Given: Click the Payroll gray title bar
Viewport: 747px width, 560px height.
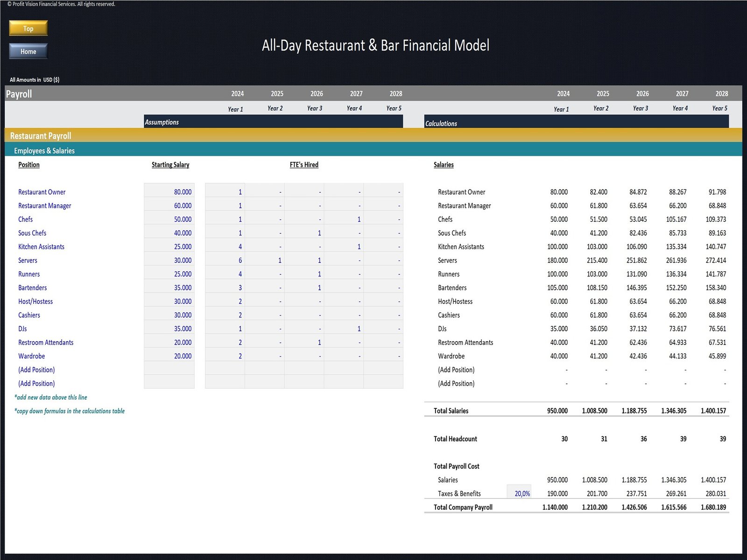Looking at the screenshot, I should 19,93.
